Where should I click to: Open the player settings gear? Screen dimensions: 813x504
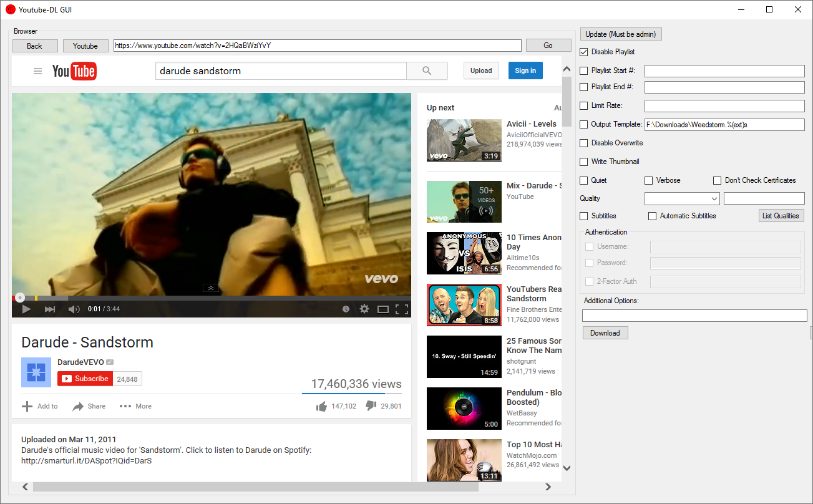click(x=364, y=309)
